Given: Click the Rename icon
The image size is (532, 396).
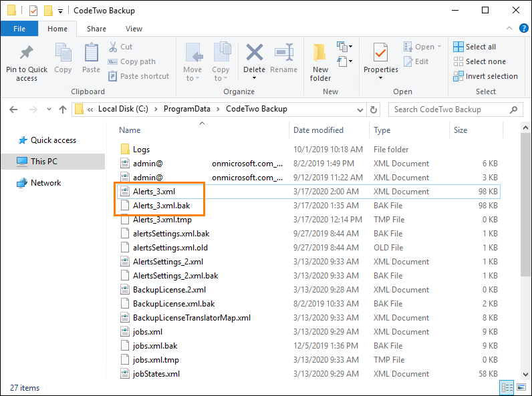Looking at the screenshot, I should tap(284, 52).
